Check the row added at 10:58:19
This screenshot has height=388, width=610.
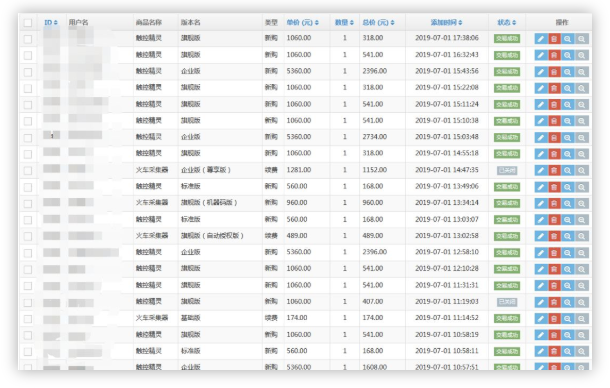click(x=28, y=335)
